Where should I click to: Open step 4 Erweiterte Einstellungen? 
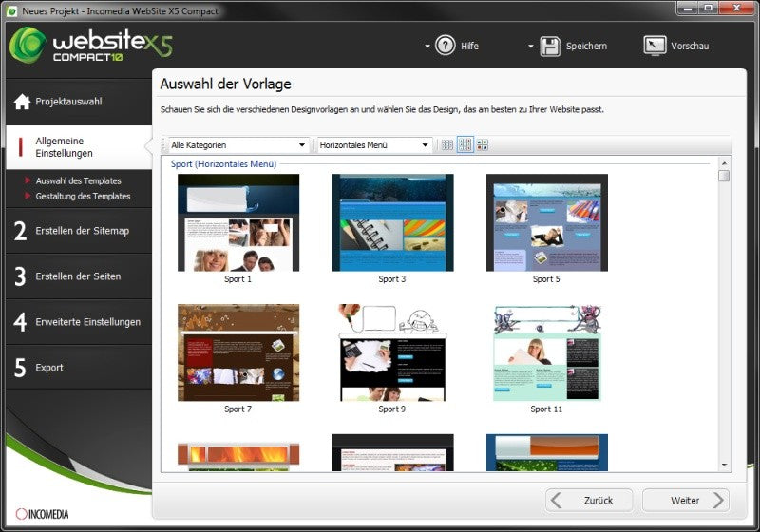(x=79, y=322)
